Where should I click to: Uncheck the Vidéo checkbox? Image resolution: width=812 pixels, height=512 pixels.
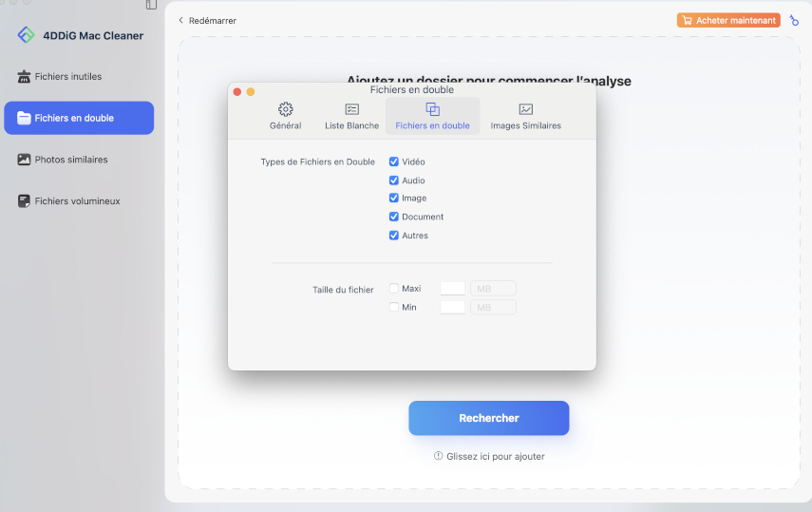click(393, 161)
